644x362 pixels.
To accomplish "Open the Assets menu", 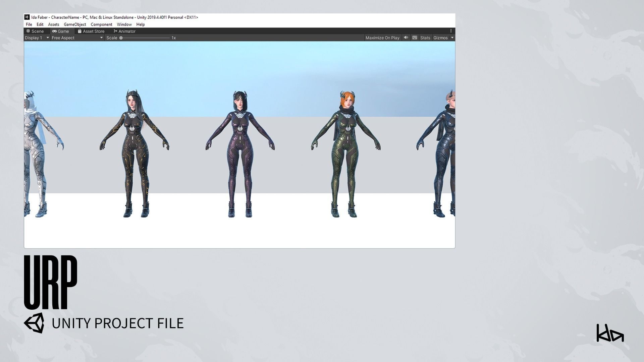I will 53,24.
